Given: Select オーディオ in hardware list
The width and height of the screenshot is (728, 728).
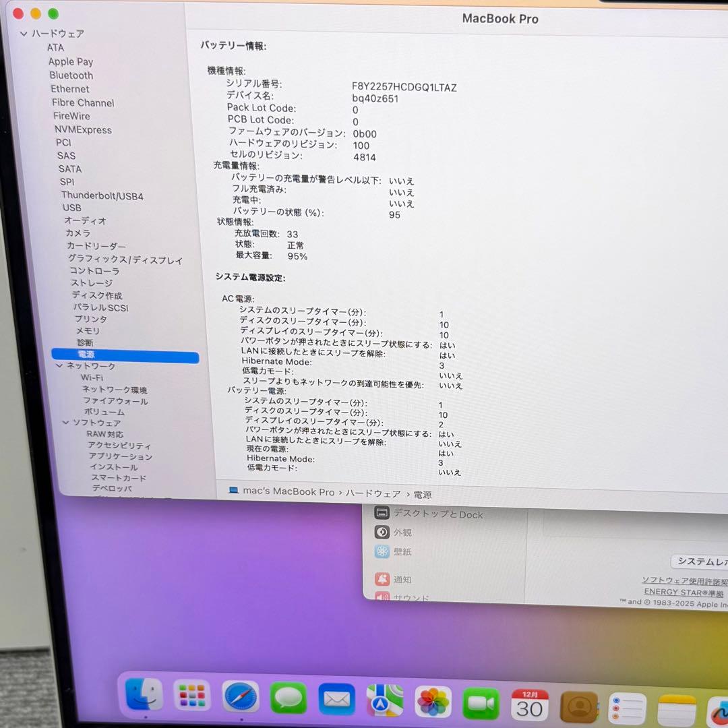Looking at the screenshot, I should pos(85,220).
